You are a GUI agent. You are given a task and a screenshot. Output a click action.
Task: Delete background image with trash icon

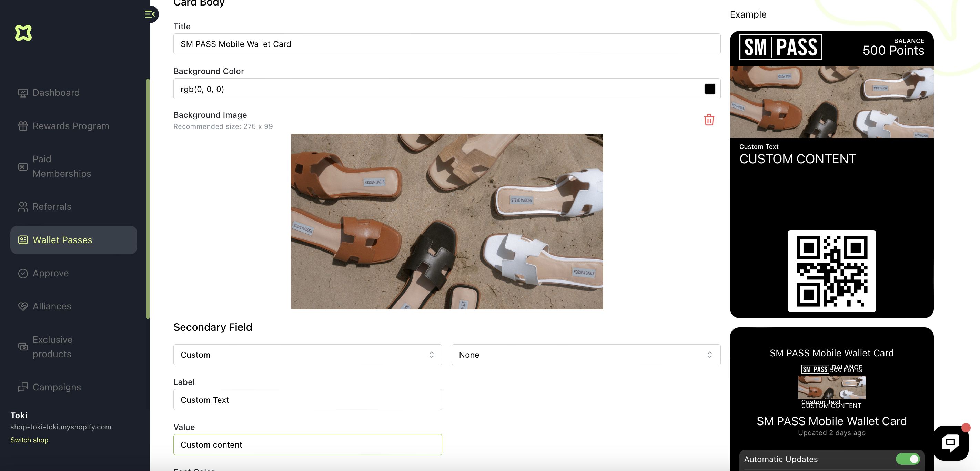(x=709, y=120)
